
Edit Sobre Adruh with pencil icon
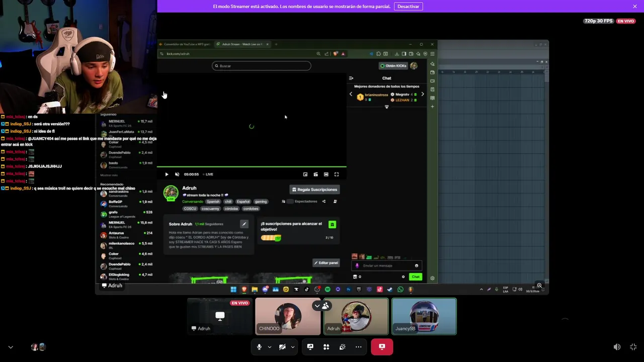point(244,224)
